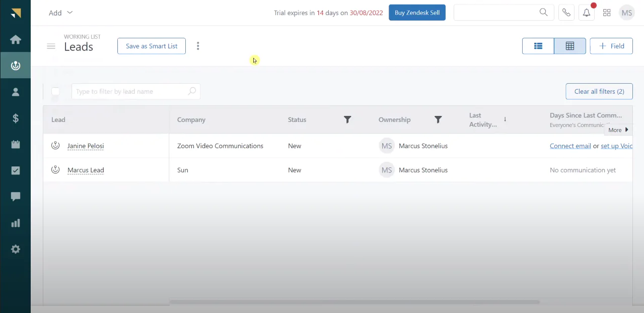Open the Calendar icon in the sidebar

[x=15, y=144]
